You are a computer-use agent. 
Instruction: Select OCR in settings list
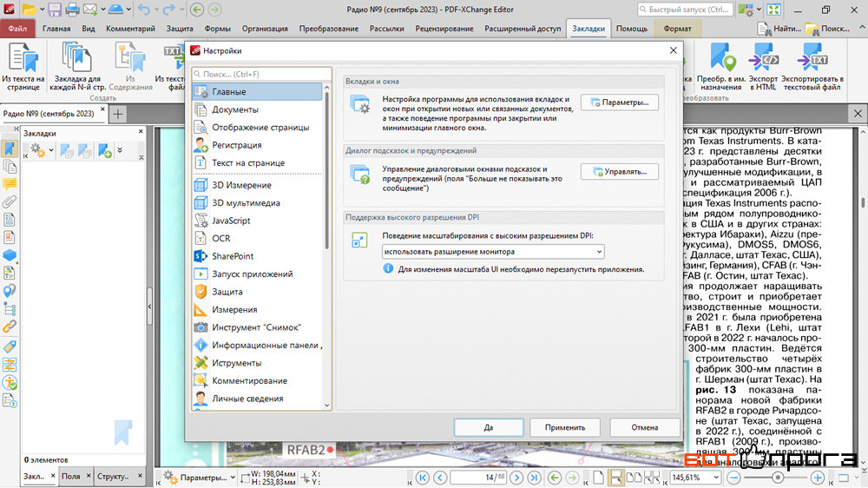coord(257,238)
